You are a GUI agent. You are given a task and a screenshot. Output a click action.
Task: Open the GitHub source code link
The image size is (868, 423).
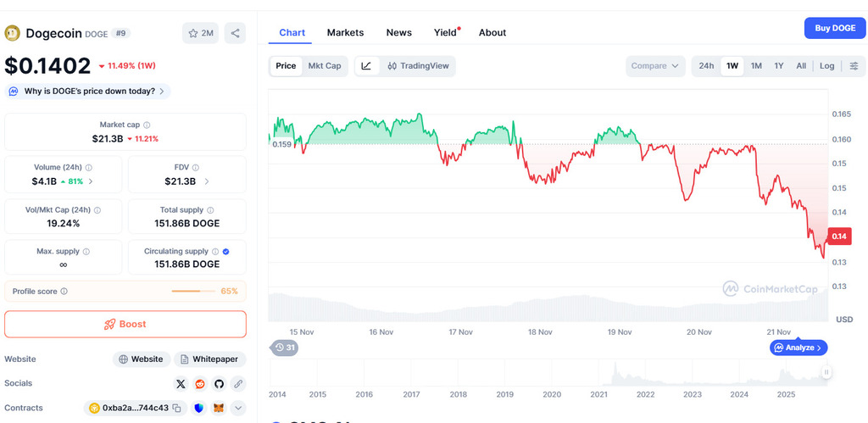[x=219, y=384]
